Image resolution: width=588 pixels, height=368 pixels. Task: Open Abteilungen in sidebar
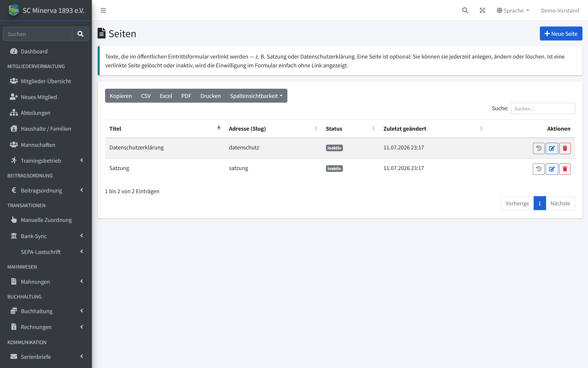[x=46, y=113]
